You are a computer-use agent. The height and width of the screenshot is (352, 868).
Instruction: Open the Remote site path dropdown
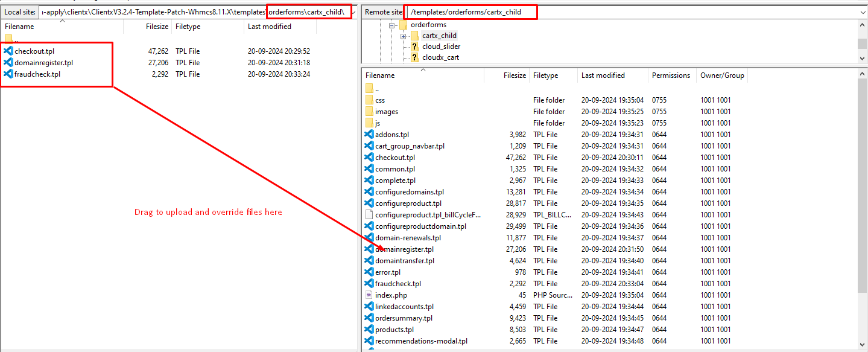pyautogui.click(x=862, y=12)
